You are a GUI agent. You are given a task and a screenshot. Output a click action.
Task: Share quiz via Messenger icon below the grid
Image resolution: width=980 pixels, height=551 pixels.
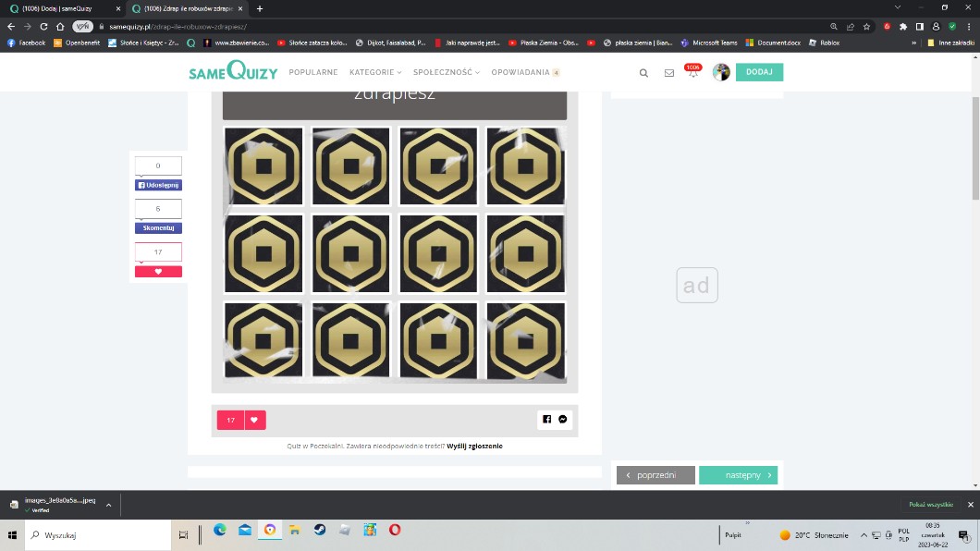(x=563, y=420)
